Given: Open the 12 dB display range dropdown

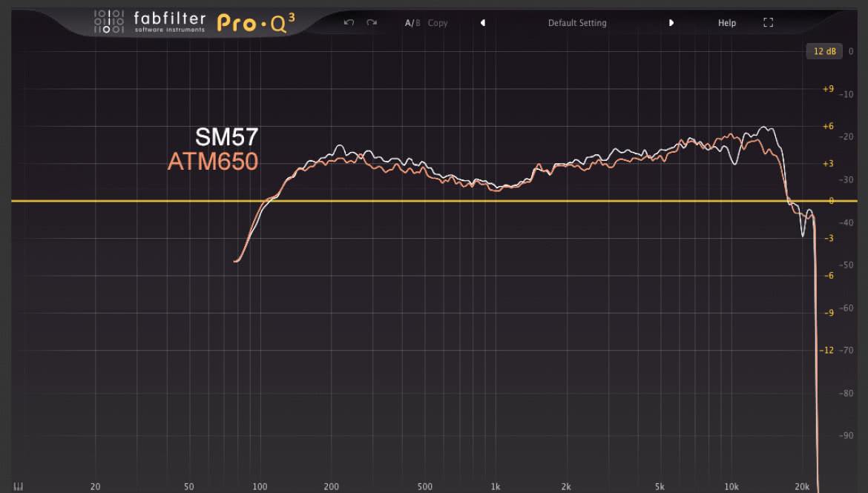Looking at the screenshot, I should click(x=824, y=51).
